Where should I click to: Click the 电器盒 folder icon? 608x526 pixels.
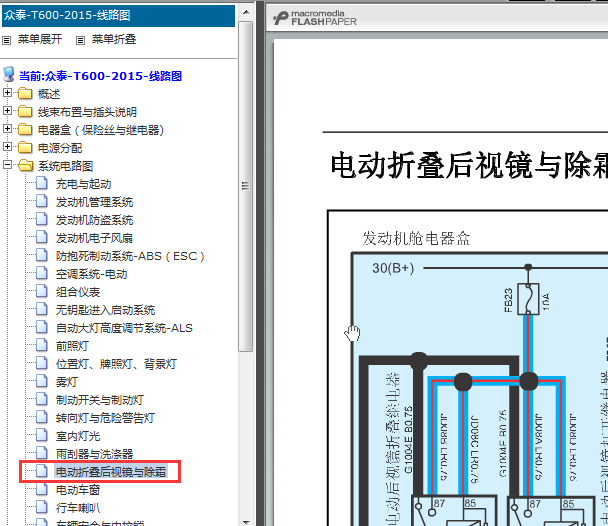25,129
